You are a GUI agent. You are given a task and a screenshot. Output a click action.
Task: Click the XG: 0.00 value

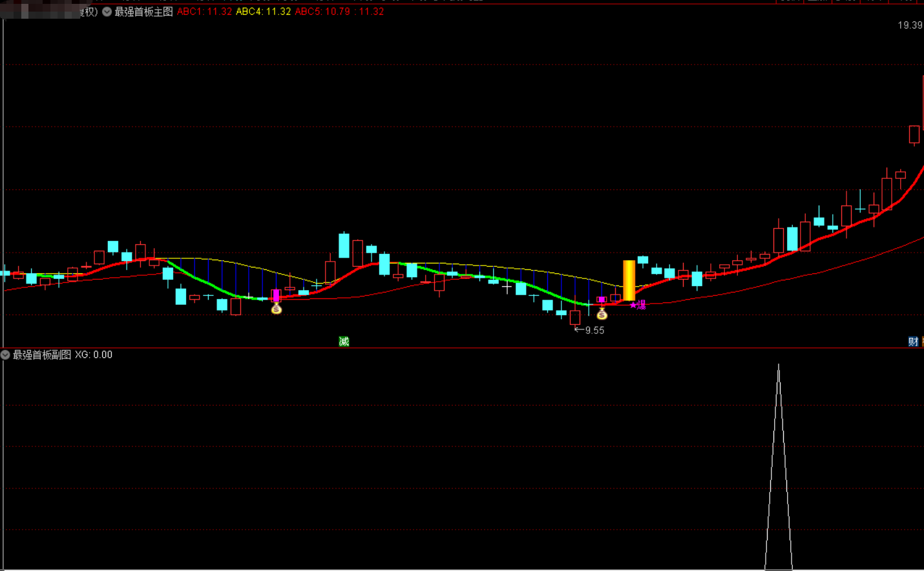click(x=94, y=355)
